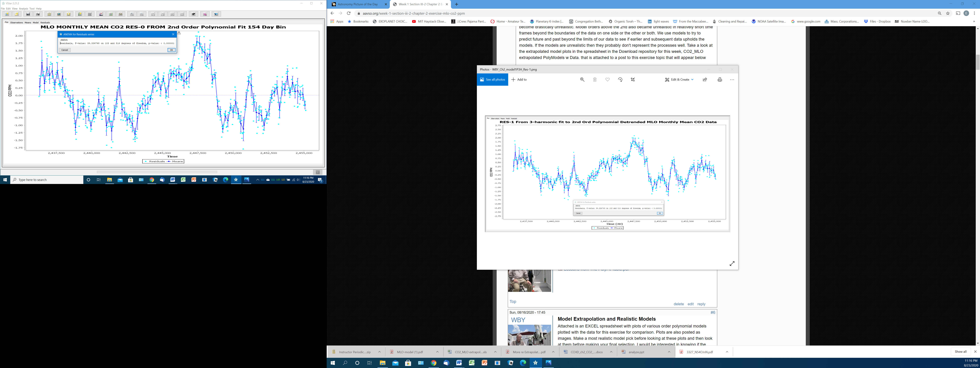The height and width of the screenshot is (368, 980).
Task: Toggle the favorite heart on the photo
Action: pos(608,80)
